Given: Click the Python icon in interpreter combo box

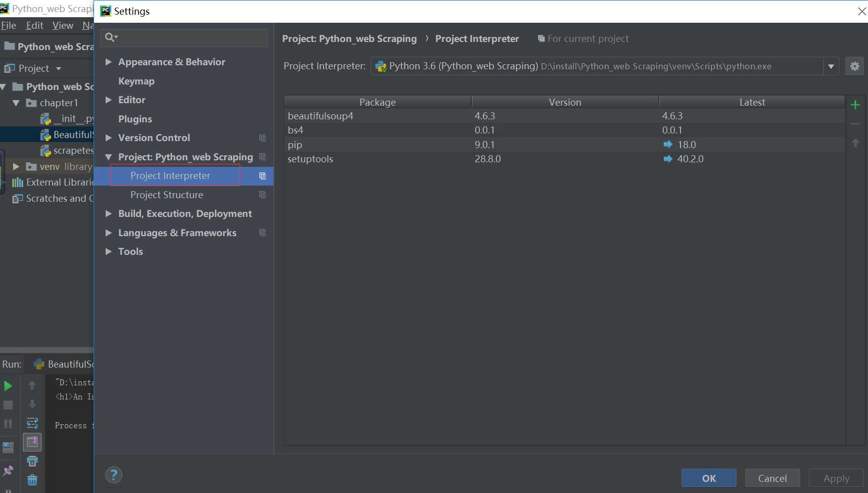Looking at the screenshot, I should pyautogui.click(x=381, y=66).
